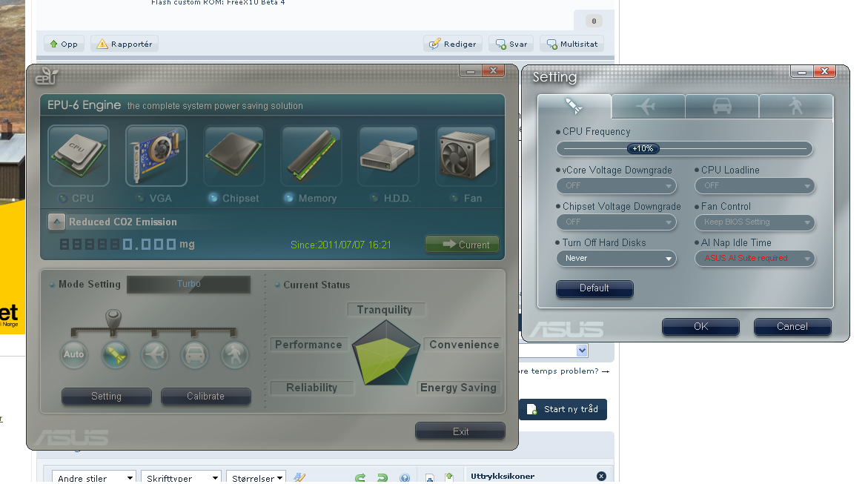The width and height of the screenshot is (868, 484).
Task: Move the mode selector pin slider
Action: [x=113, y=321]
